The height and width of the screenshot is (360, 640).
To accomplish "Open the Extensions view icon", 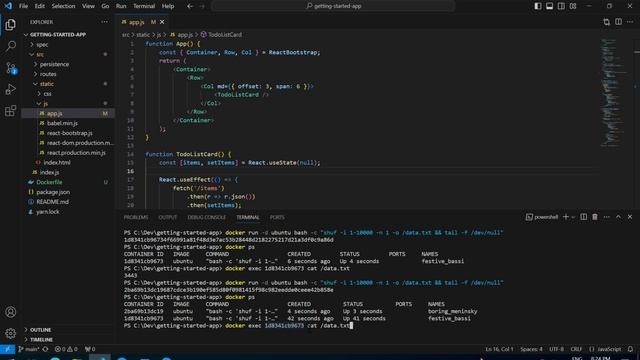I will (11, 111).
